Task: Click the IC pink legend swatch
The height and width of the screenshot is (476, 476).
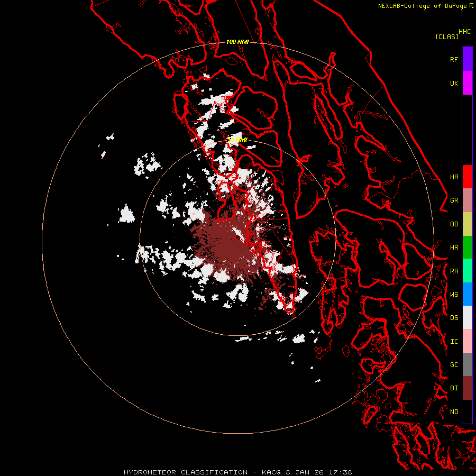Action: tap(467, 341)
